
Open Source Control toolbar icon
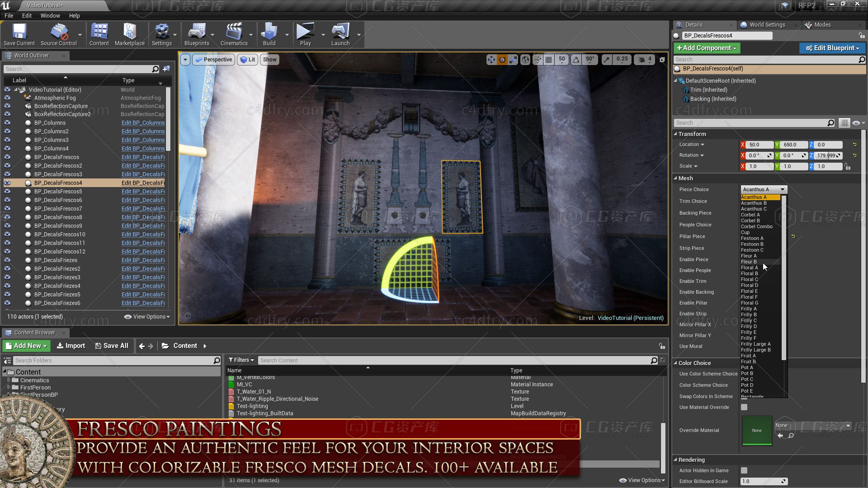[x=59, y=35]
